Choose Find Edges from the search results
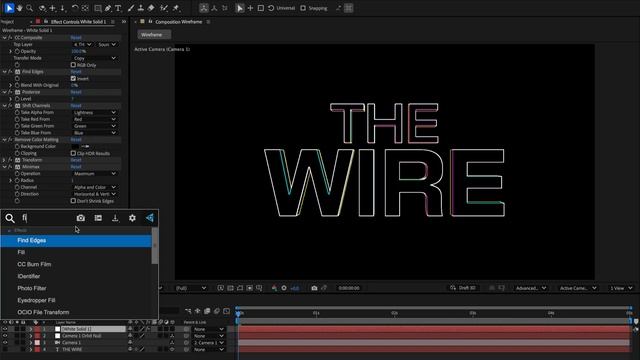Image resolution: width=640 pixels, height=360 pixels. point(76,240)
